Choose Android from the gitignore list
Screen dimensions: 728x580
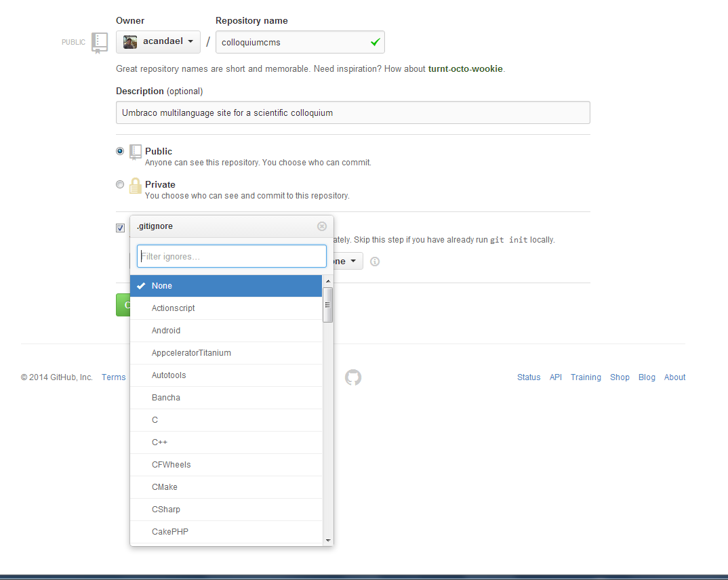226,331
